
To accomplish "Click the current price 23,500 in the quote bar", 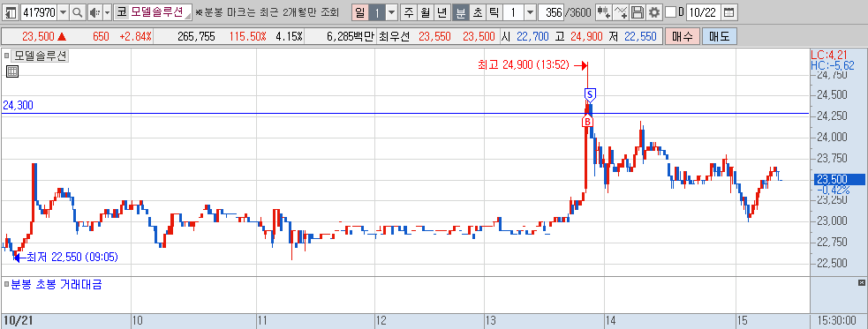I will coord(38,36).
